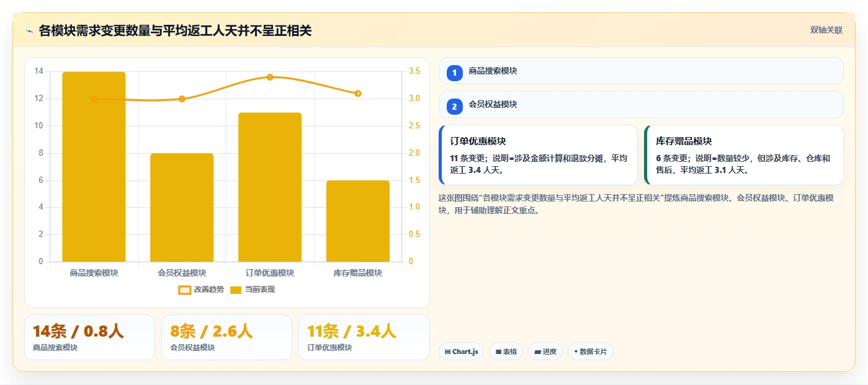Click the number 1 badge
The width and height of the screenshot is (868, 385).
[x=454, y=73]
